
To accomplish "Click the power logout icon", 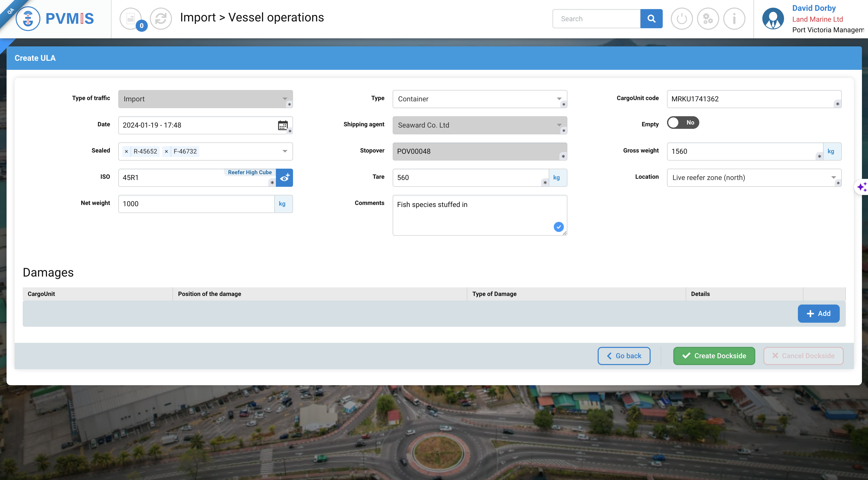I will click(681, 18).
